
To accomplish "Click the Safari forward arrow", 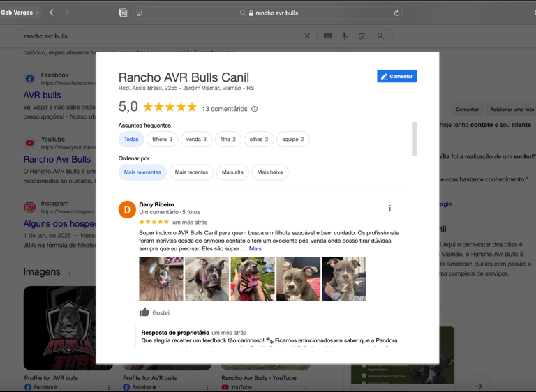I will pyautogui.click(x=67, y=13).
